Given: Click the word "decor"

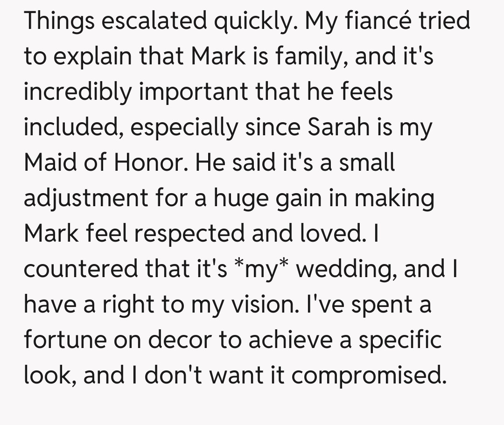Looking at the screenshot, I should pyautogui.click(x=183, y=340).
